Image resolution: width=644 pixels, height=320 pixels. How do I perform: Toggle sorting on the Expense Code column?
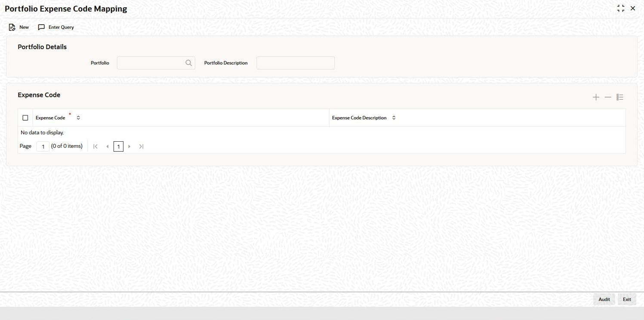click(x=78, y=117)
